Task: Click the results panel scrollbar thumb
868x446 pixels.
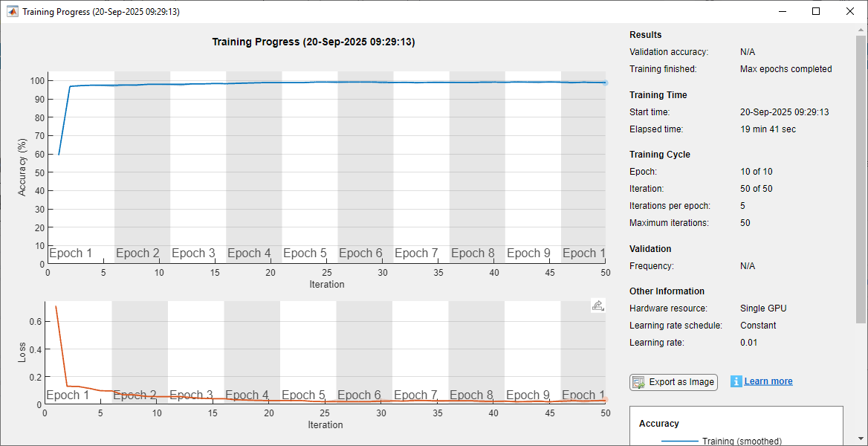Action: tap(861, 178)
